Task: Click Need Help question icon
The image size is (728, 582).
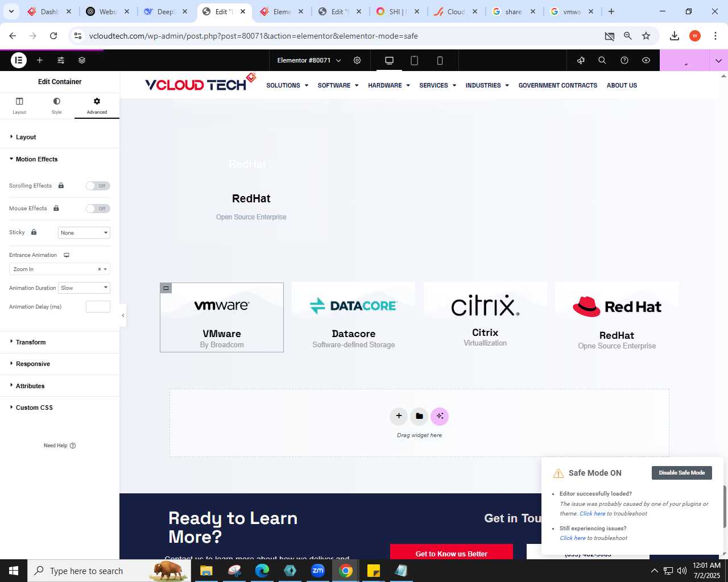Action: (x=73, y=446)
